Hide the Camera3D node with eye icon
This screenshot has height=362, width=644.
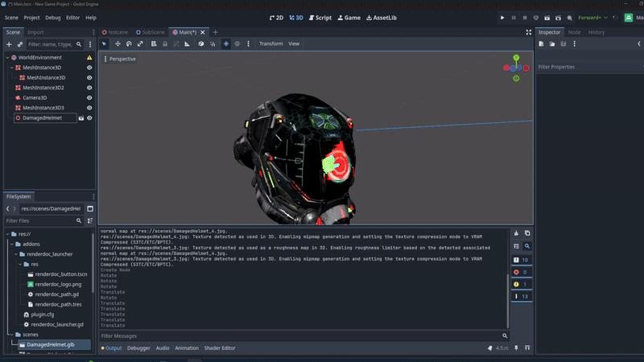coord(89,98)
